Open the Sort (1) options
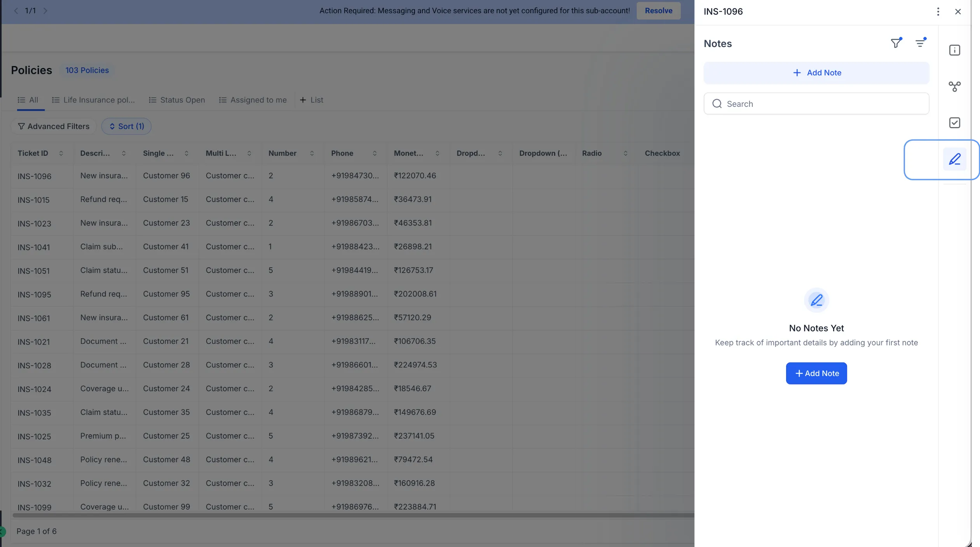 tap(126, 126)
